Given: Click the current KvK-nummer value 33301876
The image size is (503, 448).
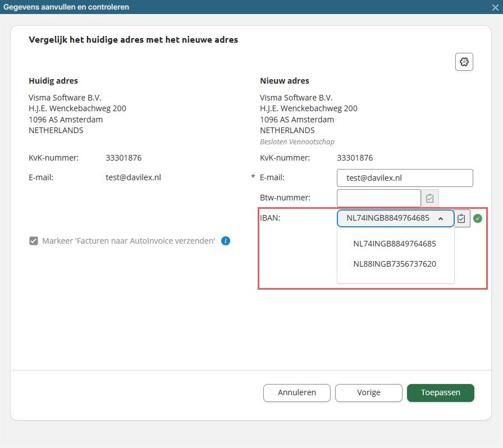Looking at the screenshot, I should coord(124,158).
